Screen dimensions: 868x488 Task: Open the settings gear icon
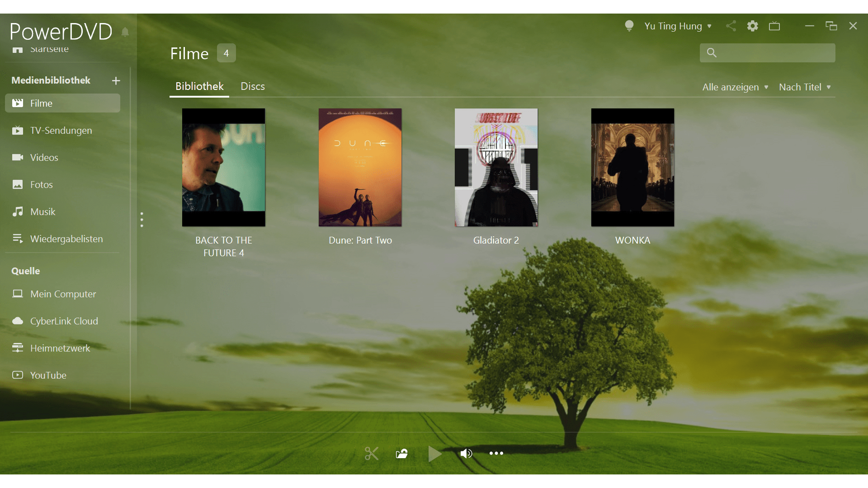pos(752,26)
